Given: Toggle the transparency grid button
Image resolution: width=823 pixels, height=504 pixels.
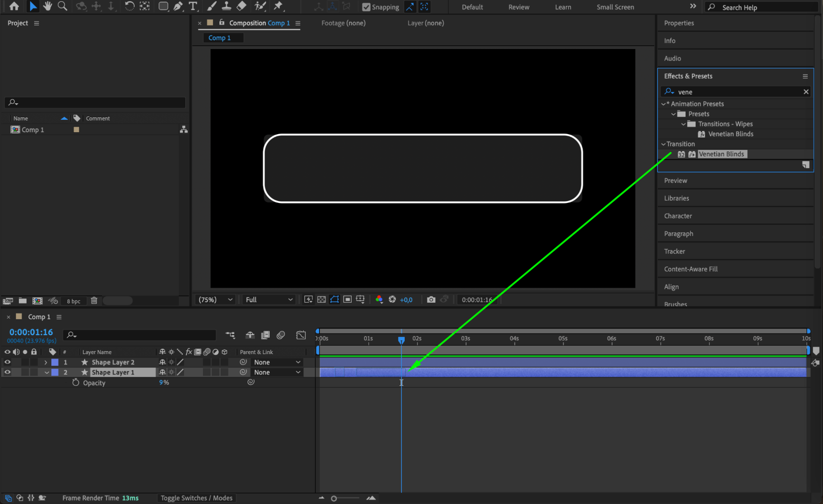Looking at the screenshot, I should pyautogui.click(x=322, y=299).
